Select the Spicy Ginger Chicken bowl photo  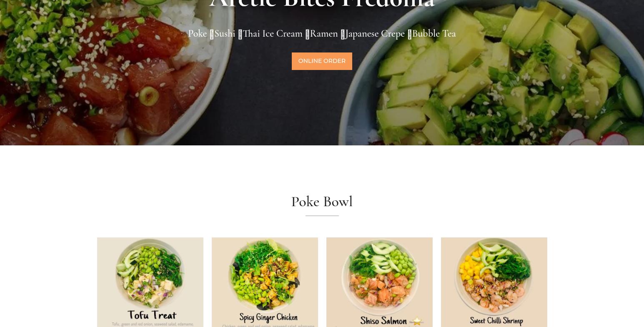click(x=265, y=282)
